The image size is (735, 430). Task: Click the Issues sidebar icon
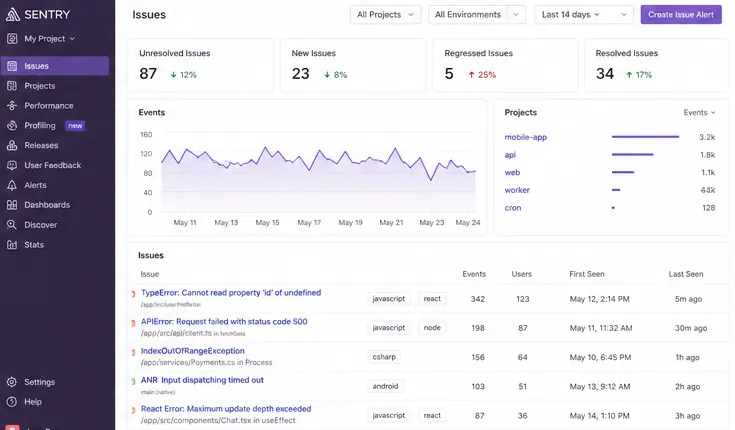(12, 66)
